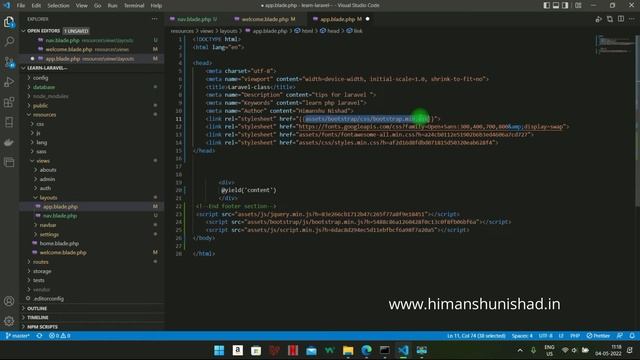Image resolution: width=640 pixels, height=360 pixels.
Task: Toggle bottom panel layout icon
Action: [556, 5]
